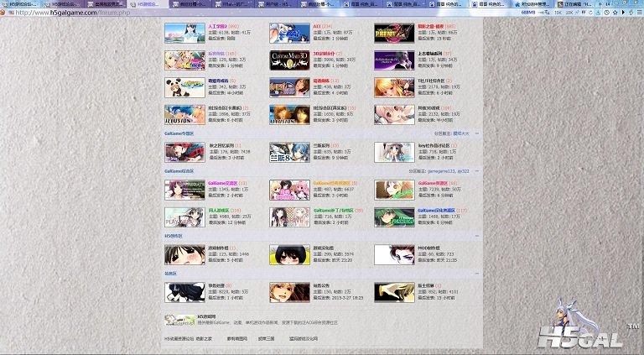Open the 游戏汉化组 forum link

pos(323,248)
